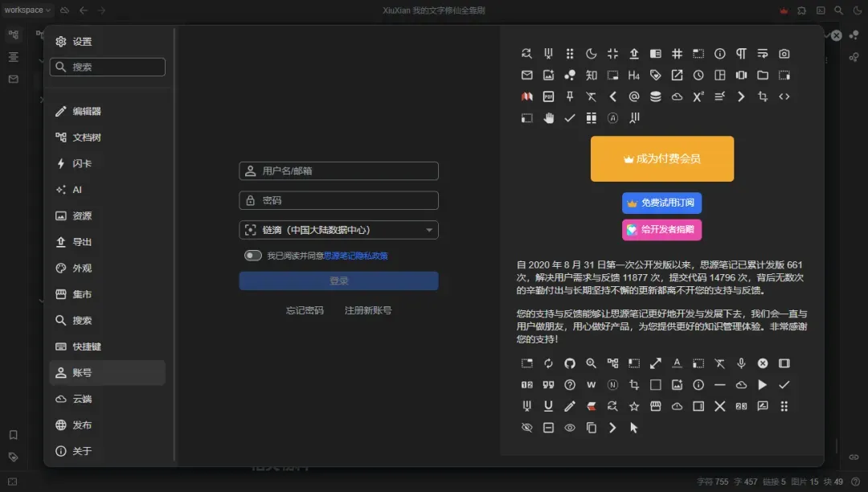This screenshot has width=868, height=492.
Task: Focus the 用户名/邮箱 input field
Action: pos(339,171)
